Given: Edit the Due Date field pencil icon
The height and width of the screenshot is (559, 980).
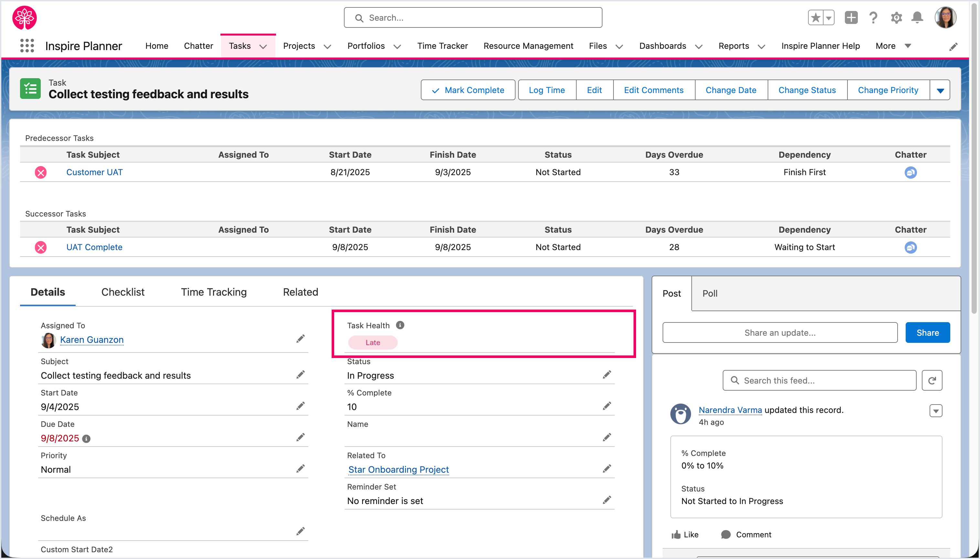Looking at the screenshot, I should (300, 437).
